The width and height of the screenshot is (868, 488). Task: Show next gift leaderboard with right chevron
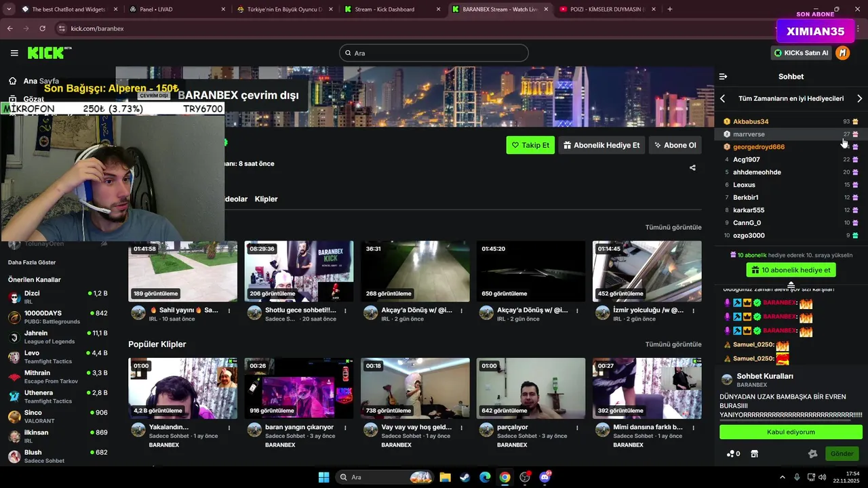click(x=859, y=98)
